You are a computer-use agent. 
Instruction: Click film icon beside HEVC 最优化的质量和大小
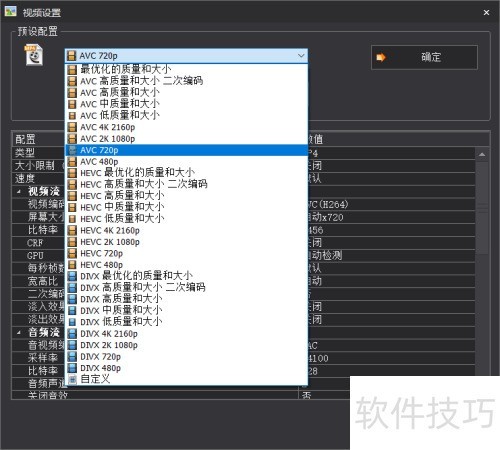72,173
